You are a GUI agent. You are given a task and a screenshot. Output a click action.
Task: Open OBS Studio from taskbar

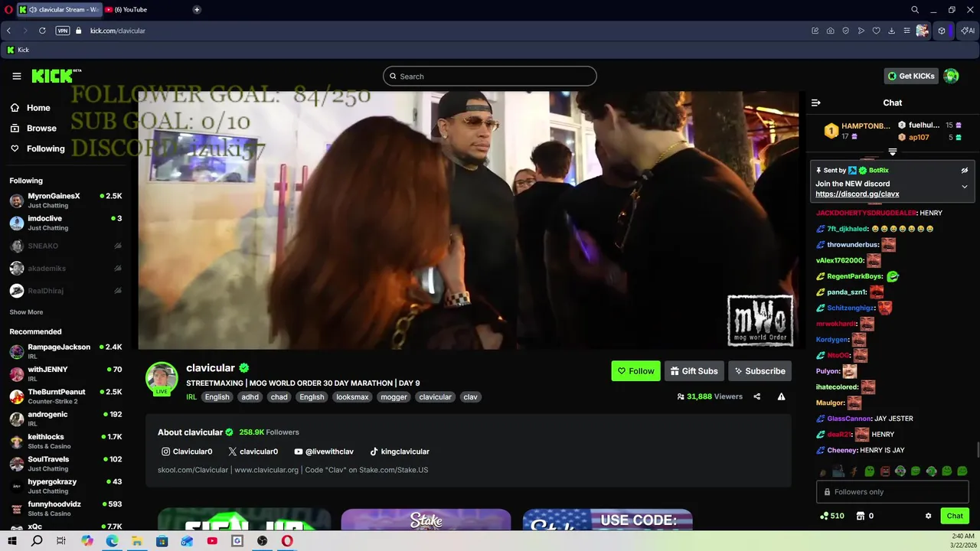tap(263, 541)
